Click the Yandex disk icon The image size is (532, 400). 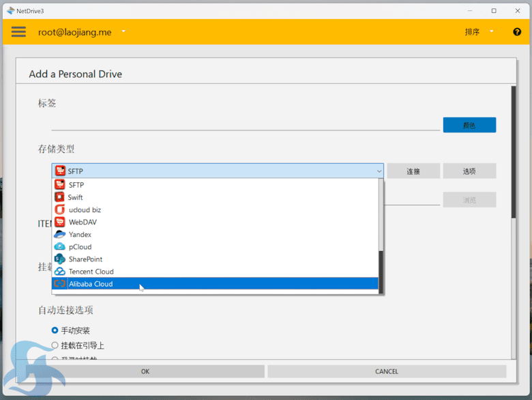pyautogui.click(x=60, y=234)
